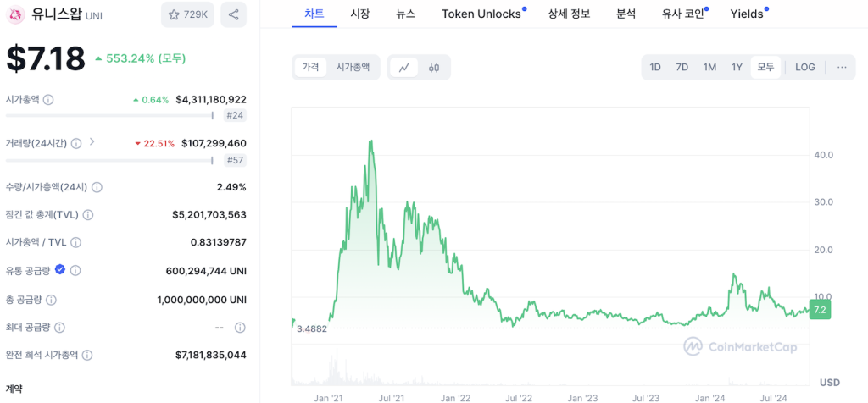Click the #24 market cap rank badge
The height and width of the screenshot is (403, 868).
point(236,115)
